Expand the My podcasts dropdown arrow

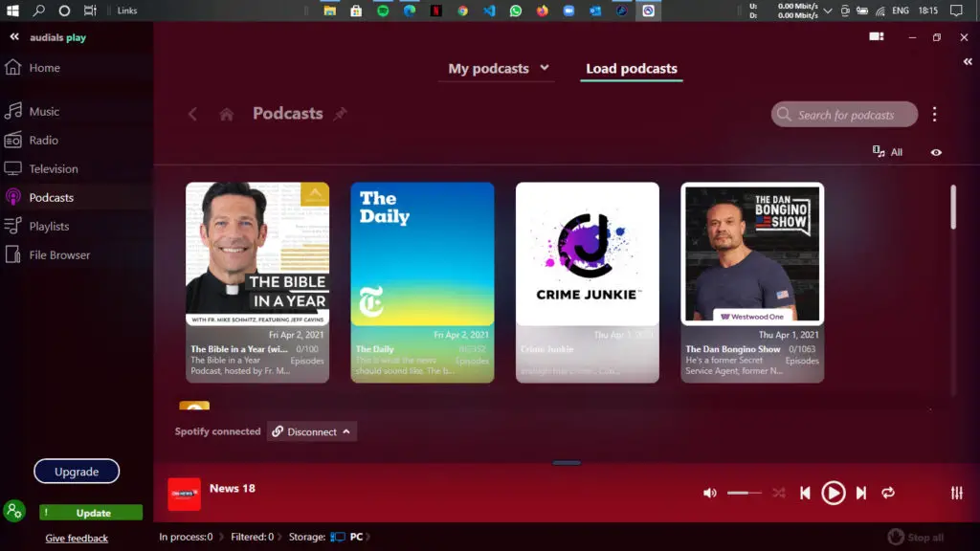coord(545,68)
